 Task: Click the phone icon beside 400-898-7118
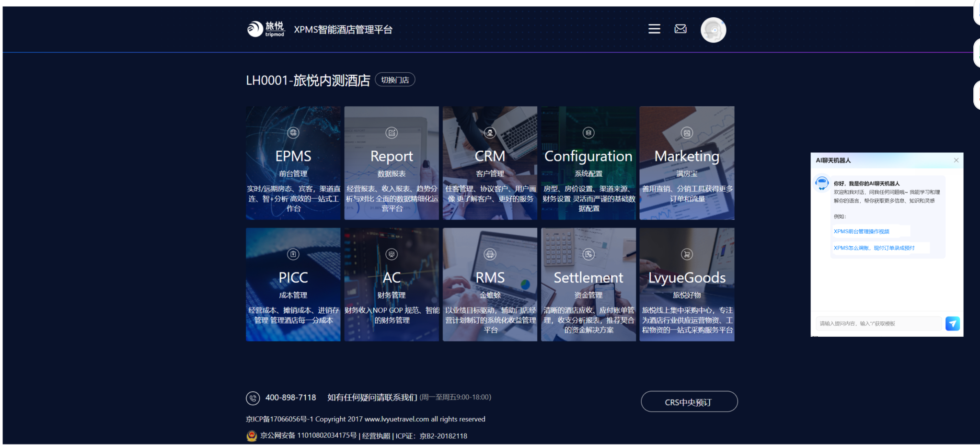pyautogui.click(x=253, y=398)
